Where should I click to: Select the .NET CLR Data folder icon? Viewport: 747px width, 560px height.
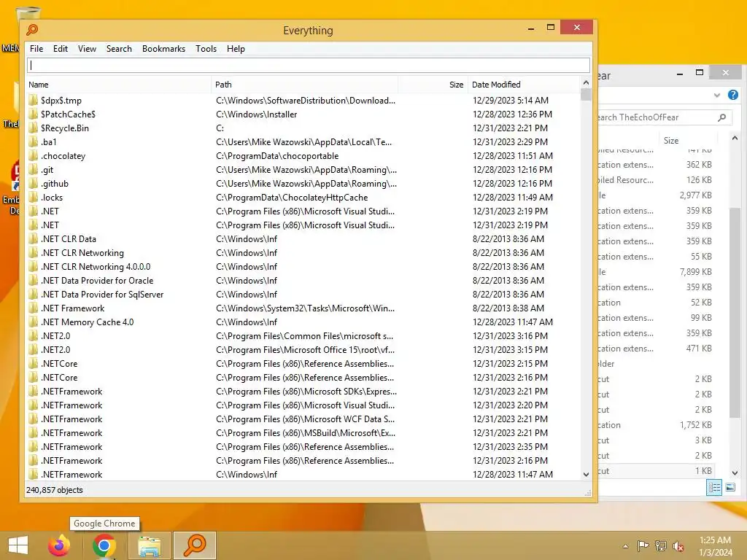click(x=33, y=239)
